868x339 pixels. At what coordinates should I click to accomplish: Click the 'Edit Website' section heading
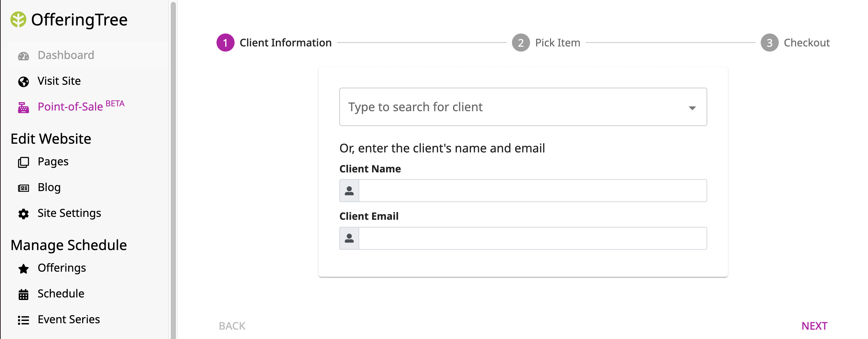tap(51, 139)
